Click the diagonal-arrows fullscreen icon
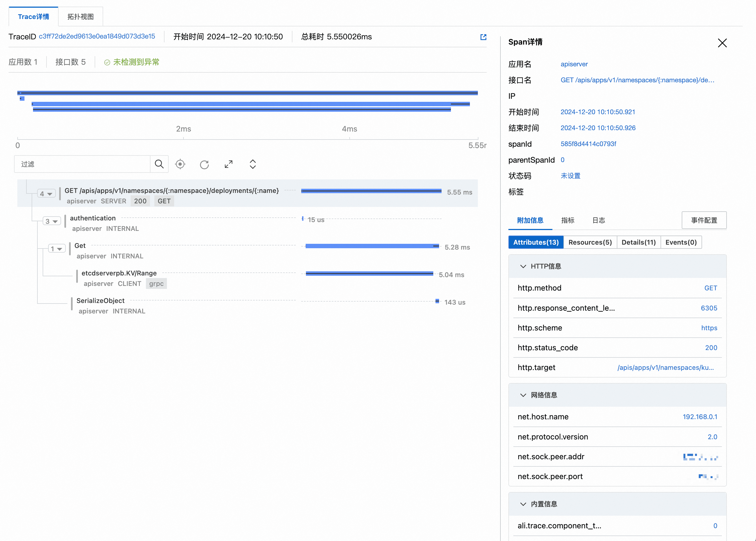 [228, 164]
